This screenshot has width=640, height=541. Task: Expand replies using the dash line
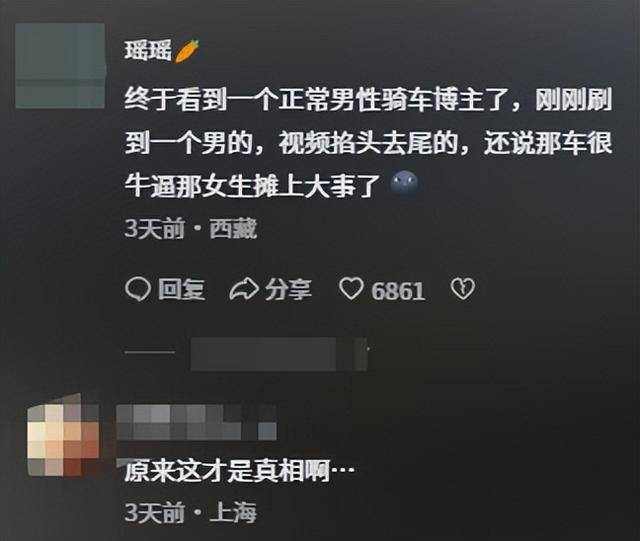tap(150, 352)
